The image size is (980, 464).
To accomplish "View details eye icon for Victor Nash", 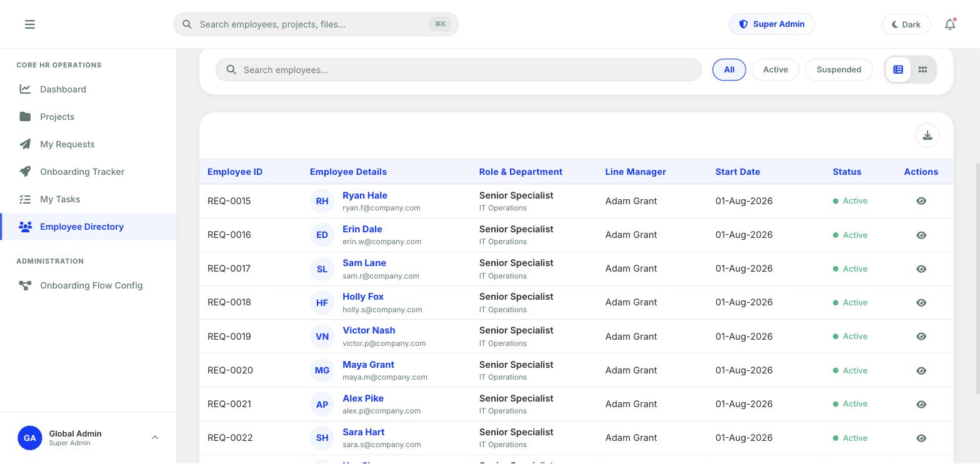I will [921, 336].
